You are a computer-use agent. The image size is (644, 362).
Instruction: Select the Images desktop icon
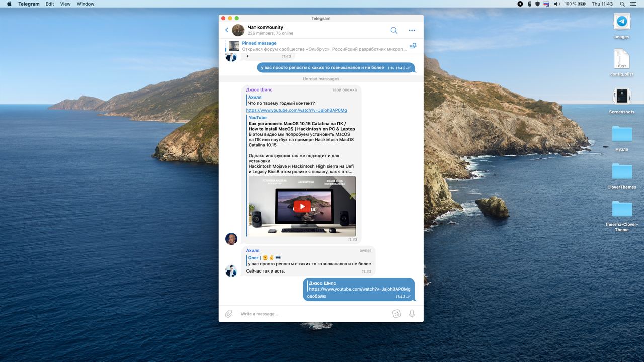(622, 26)
